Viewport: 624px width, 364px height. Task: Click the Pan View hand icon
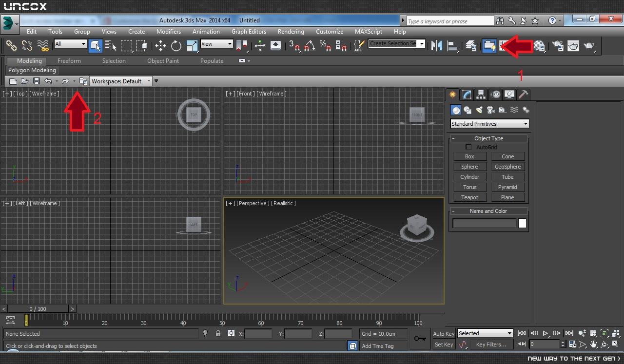click(594, 345)
